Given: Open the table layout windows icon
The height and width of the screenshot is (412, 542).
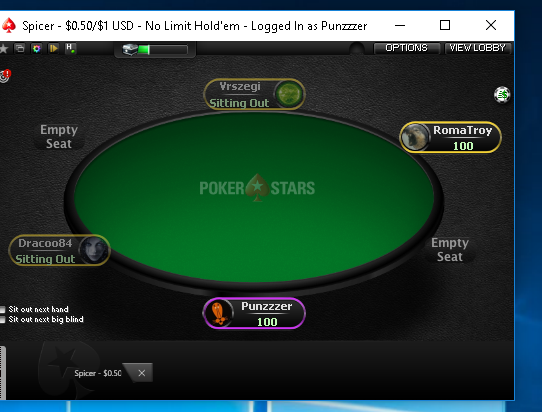Looking at the screenshot, I should tap(20, 48).
